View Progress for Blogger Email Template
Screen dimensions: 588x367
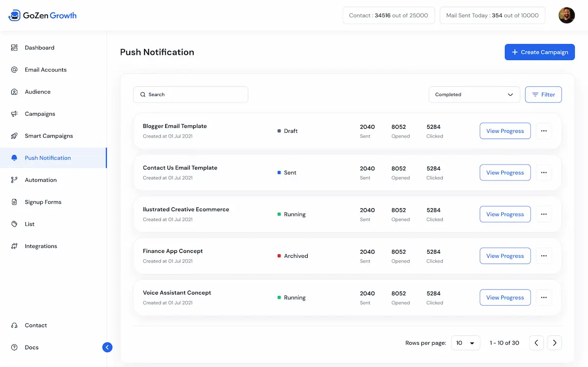click(505, 131)
